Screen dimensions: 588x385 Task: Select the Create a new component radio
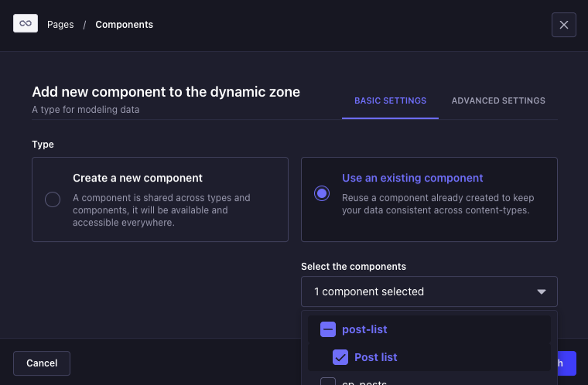(53, 199)
